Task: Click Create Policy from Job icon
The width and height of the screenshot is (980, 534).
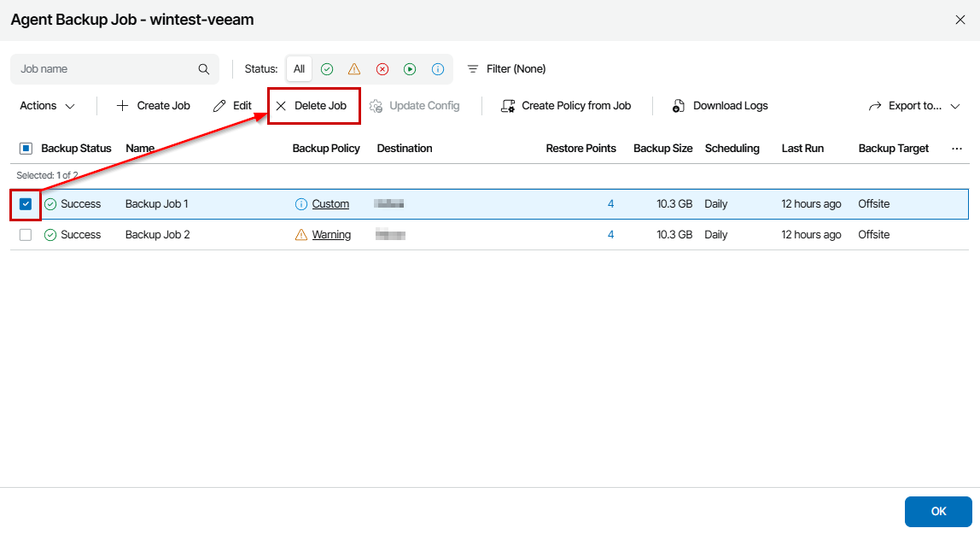Action: point(508,106)
